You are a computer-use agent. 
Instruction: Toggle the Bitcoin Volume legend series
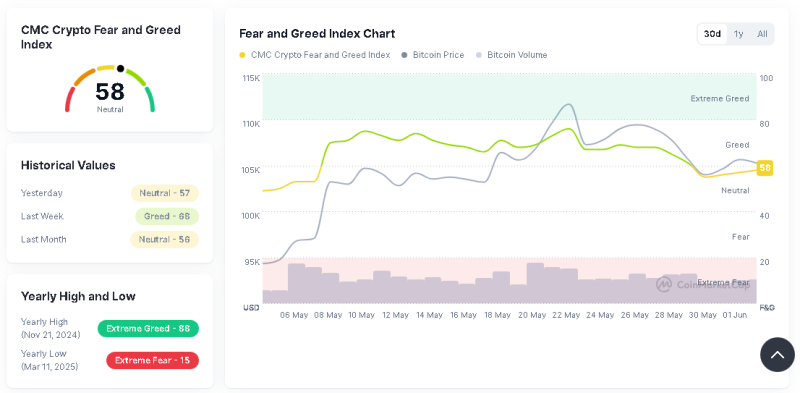511,55
